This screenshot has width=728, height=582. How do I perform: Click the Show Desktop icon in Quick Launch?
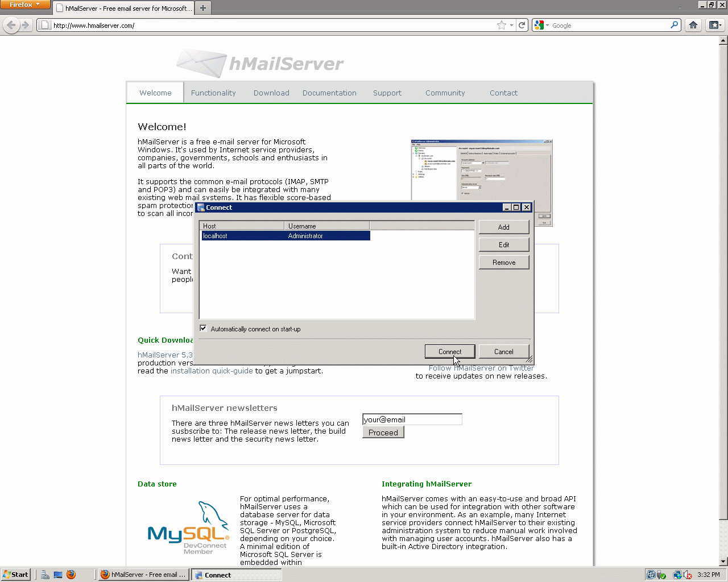coord(57,575)
